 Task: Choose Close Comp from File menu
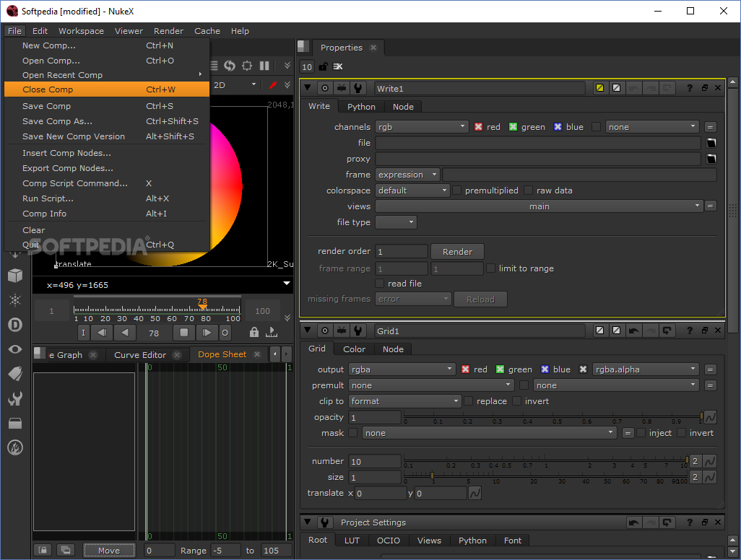107,89
